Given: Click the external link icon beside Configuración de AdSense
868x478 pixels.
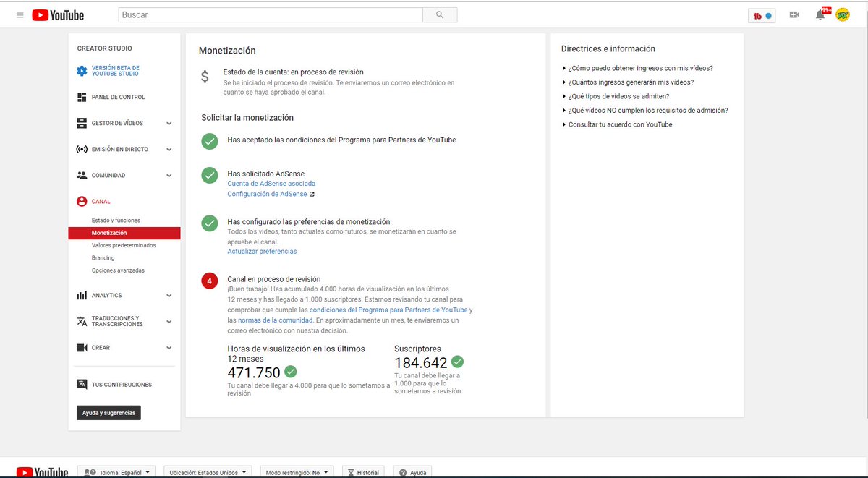Looking at the screenshot, I should 312,194.
